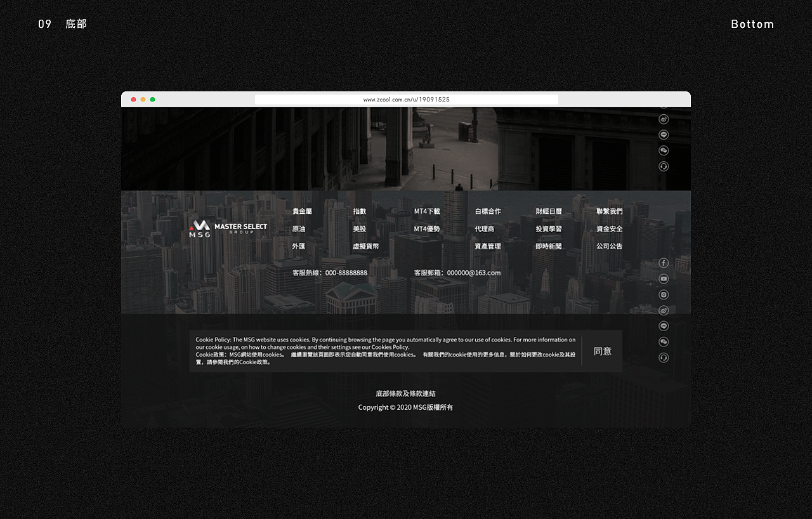Screen dimensions: 812x519
Task: Click the green maximize button of the browser window
Action: 152,100
